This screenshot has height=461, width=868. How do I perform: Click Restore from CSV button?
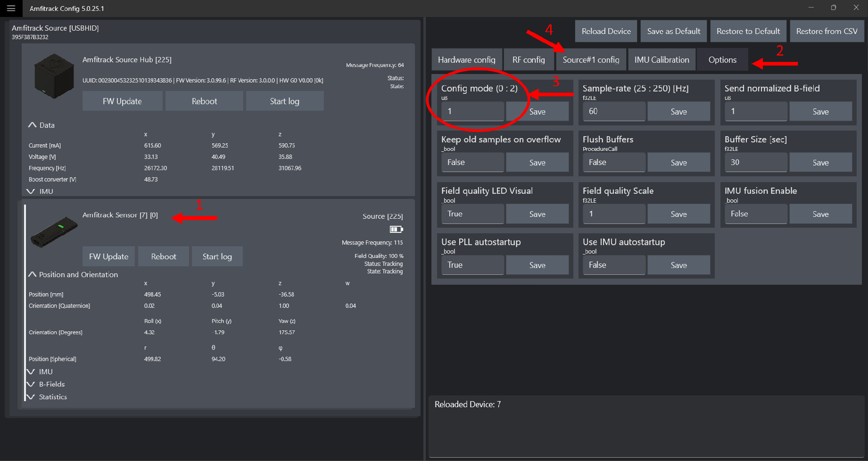pyautogui.click(x=826, y=31)
